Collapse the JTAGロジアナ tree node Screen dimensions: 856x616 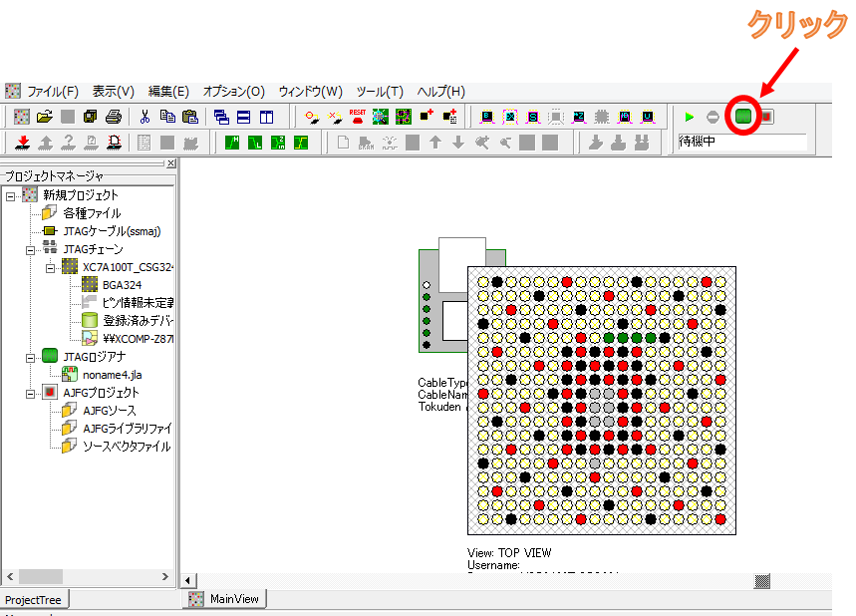pyautogui.click(x=31, y=357)
